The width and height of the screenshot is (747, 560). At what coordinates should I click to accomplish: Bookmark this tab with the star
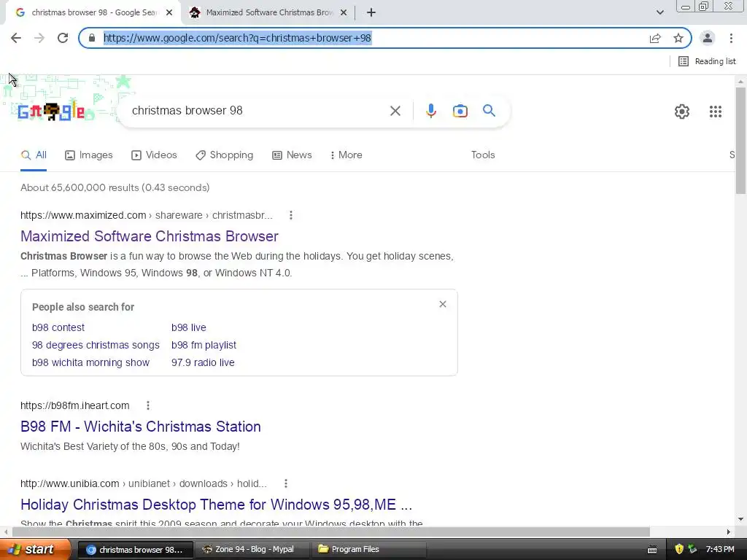pos(678,38)
